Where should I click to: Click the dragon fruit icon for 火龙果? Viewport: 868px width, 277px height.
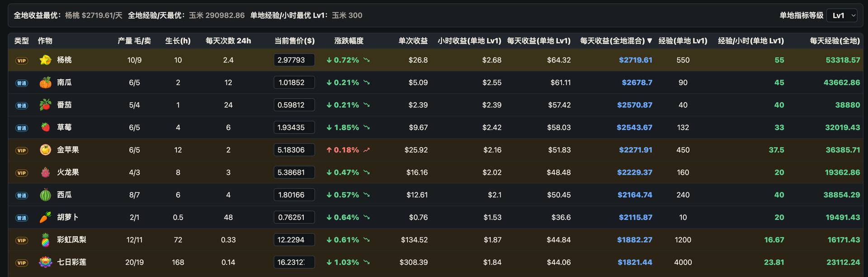[45, 172]
